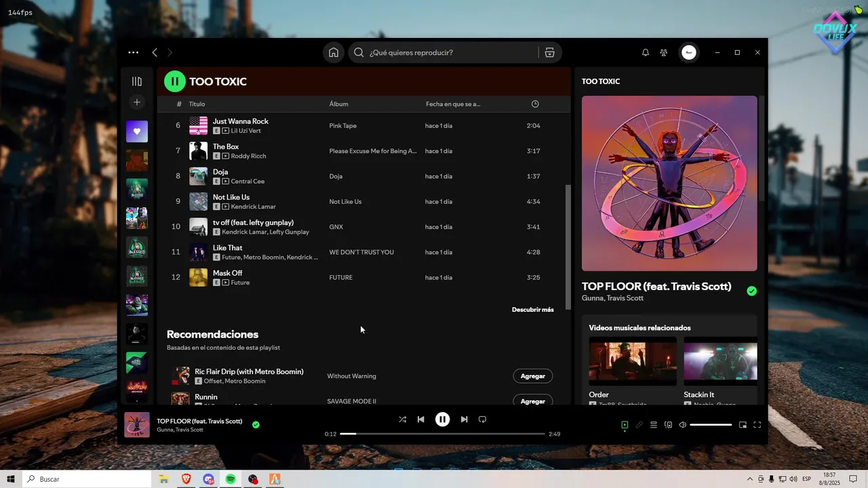Expand Your Library sidebar icon
This screenshot has height=488, width=868.
[x=137, y=81]
